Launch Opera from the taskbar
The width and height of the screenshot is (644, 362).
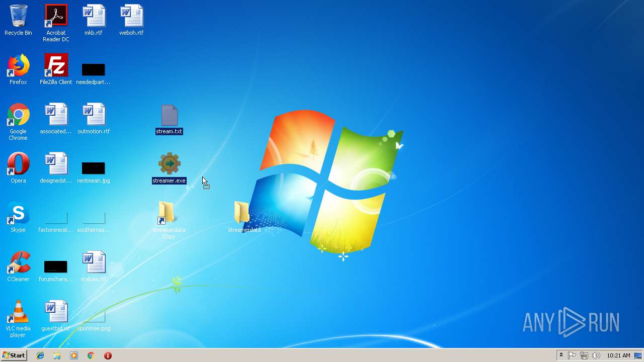(108, 355)
